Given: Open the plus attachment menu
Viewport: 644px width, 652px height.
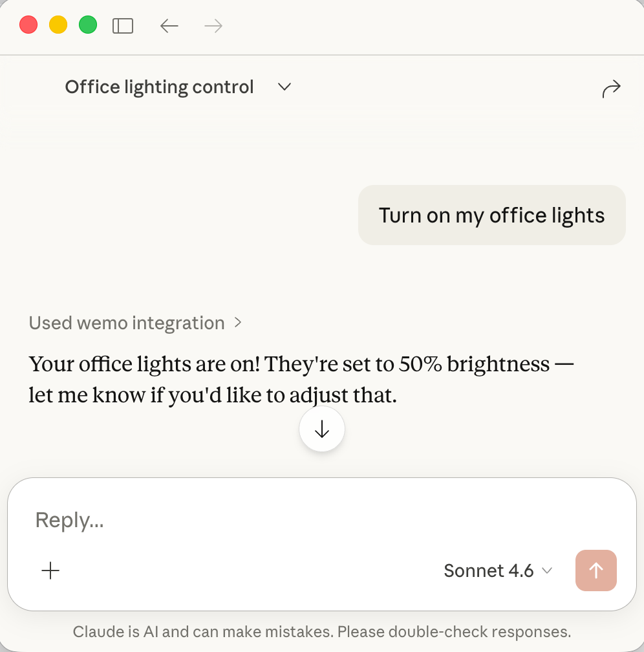Looking at the screenshot, I should tap(50, 570).
